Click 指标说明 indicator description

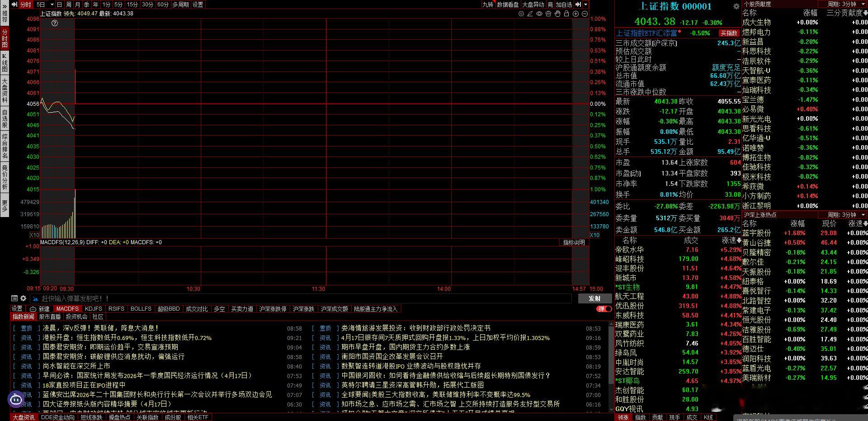pyautogui.click(x=574, y=242)
